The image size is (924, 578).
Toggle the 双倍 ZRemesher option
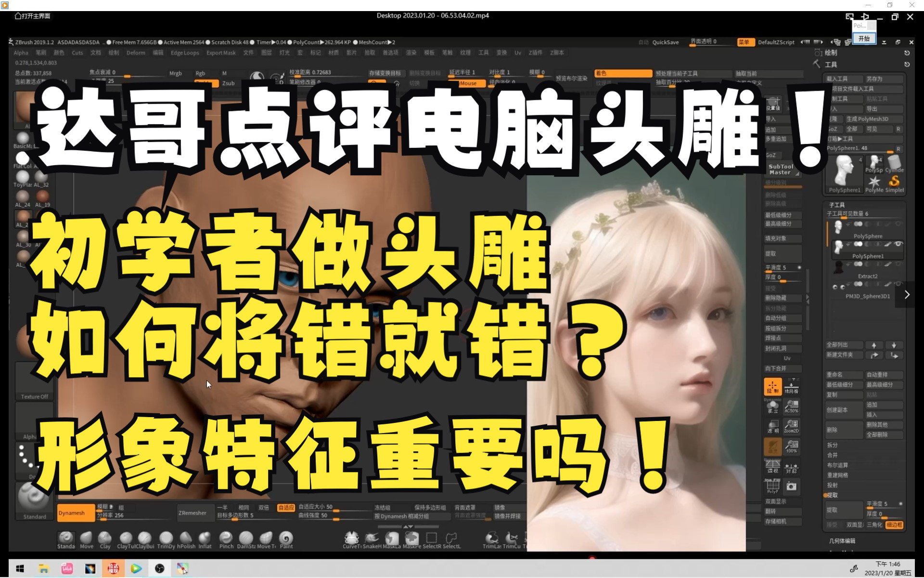(x=264, y=508)
